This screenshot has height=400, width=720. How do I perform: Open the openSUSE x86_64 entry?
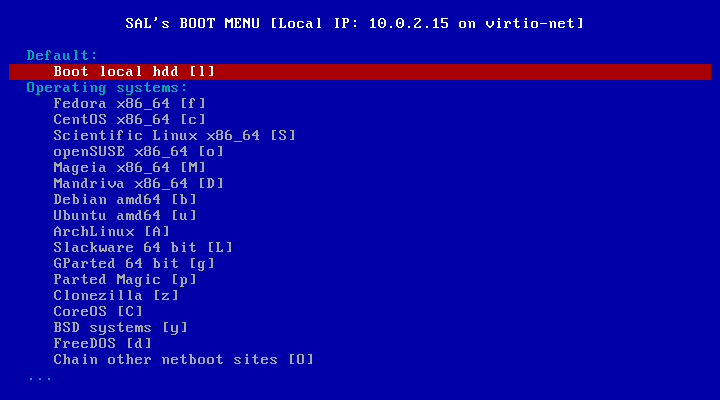click(138, 152)
